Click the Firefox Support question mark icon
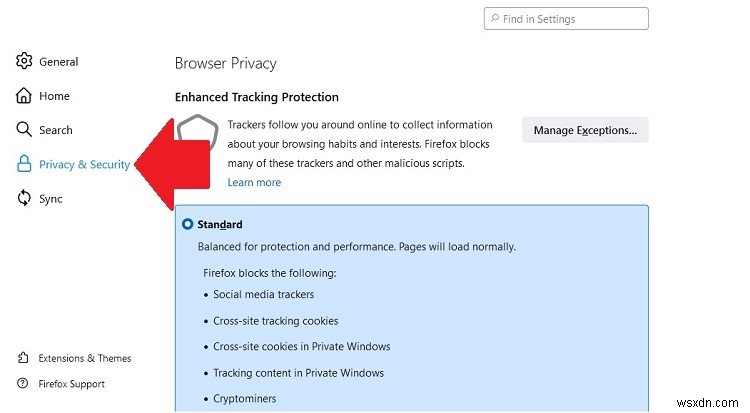This screenshot has width=750, height=413. (22, 383)
